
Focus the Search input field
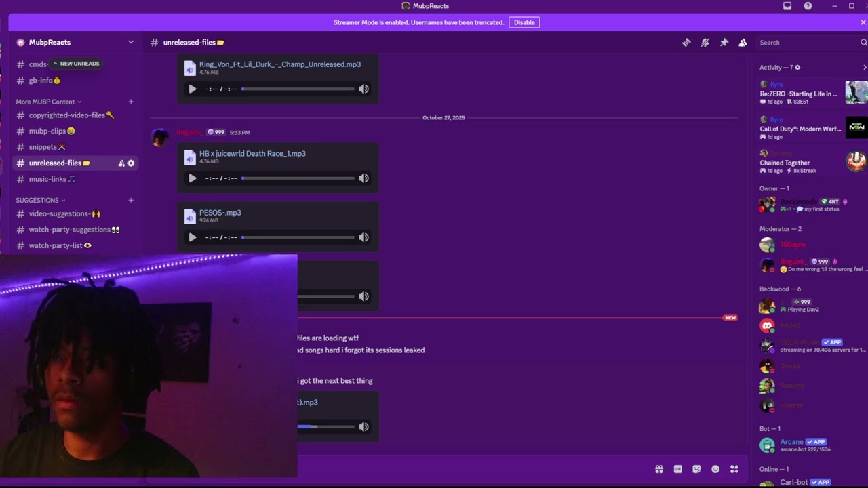pyautogui.click(x=807, y=43)
